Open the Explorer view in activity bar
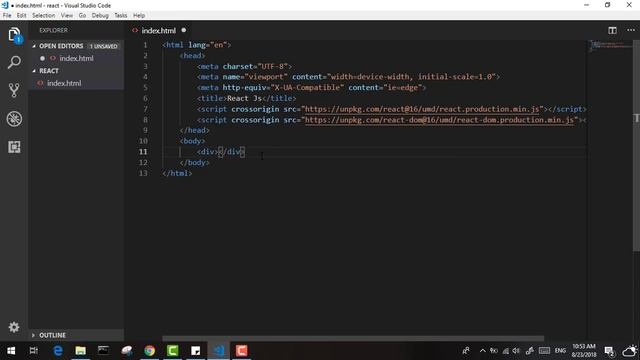Image resolution: width=640 pixels, height=360 pixels. tap(14, 35)
